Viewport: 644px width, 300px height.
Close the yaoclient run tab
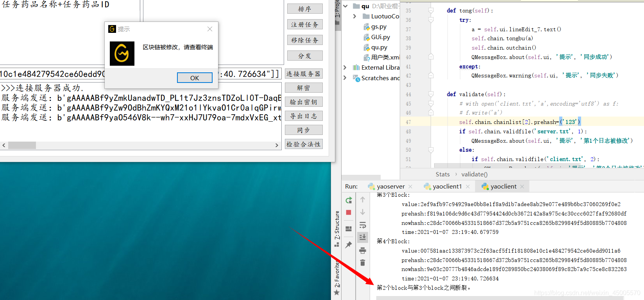tap(522, 187)
